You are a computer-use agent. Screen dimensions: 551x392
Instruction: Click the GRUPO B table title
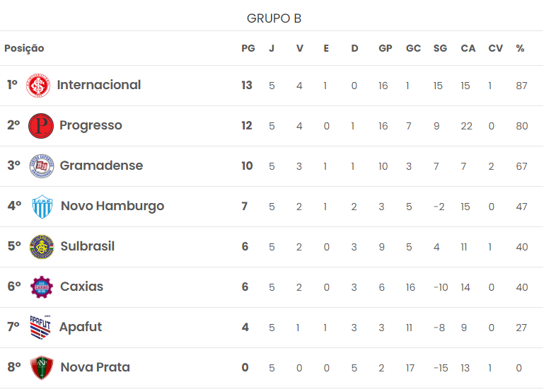tap(274, 18)
